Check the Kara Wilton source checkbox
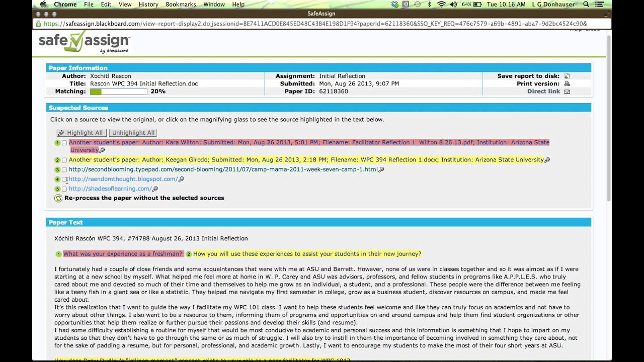Screen dimensions: 644x362 tap(64, 143)
